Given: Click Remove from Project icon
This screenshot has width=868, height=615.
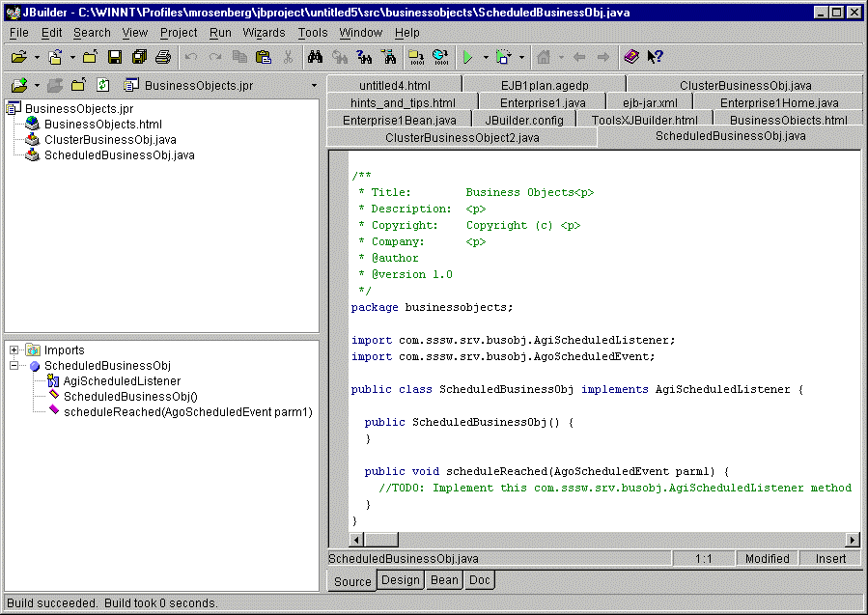Looking at the screenshot, I should click(55, 85).
